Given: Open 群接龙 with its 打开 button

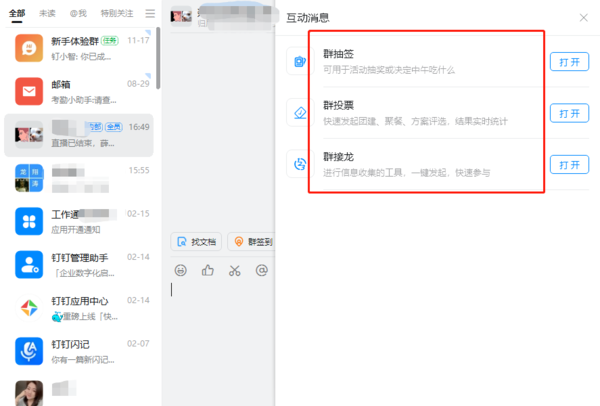Looking at the screenshot, I should click(569, 165).
